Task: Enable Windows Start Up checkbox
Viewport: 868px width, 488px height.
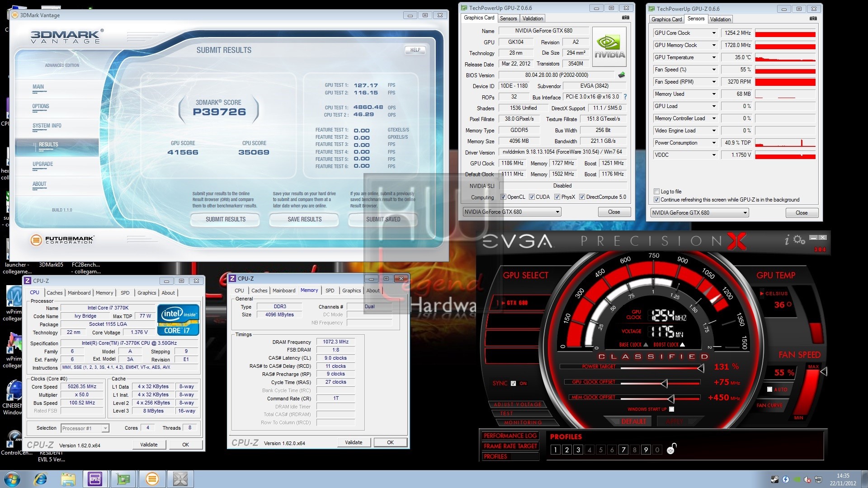Action: pos(671,409)
